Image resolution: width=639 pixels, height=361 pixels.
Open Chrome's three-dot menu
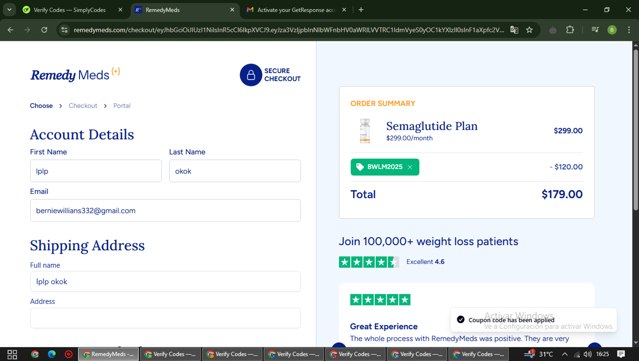[628, 30]
